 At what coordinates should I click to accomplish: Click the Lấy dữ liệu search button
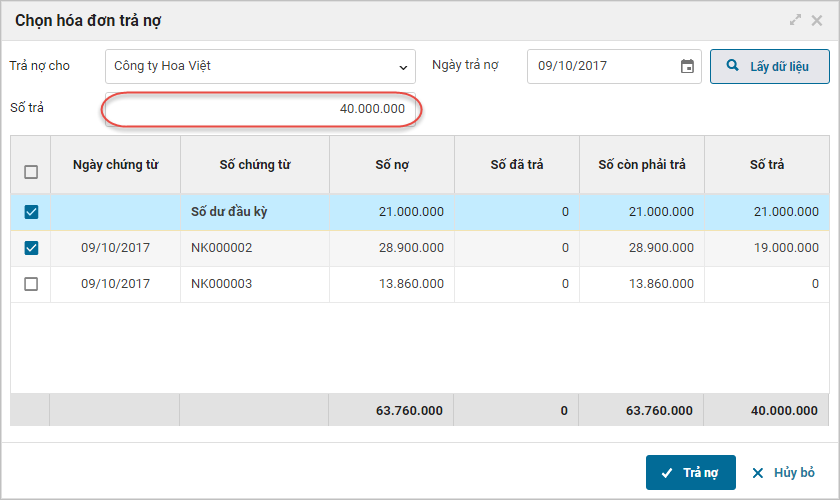pyautogui.click(x=770, y=66)
